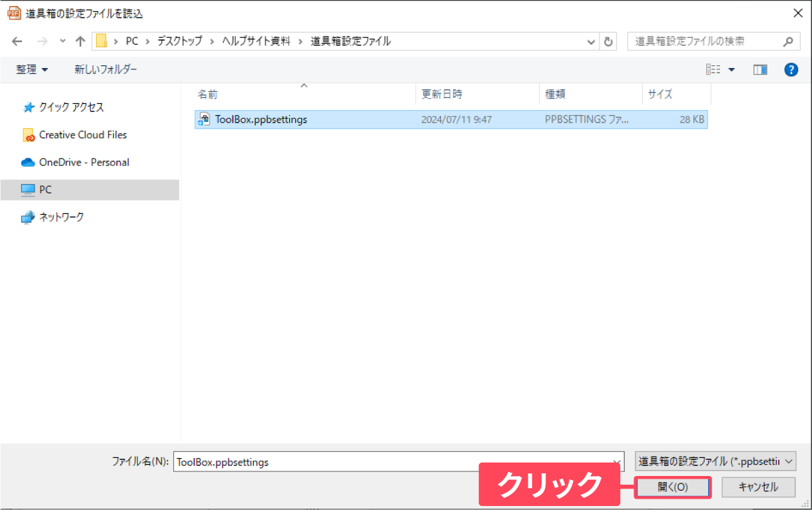Open the 道具箱の設定ファイル file type dropdown
Viewport: 812px width, 510px height.
[715, 461]
